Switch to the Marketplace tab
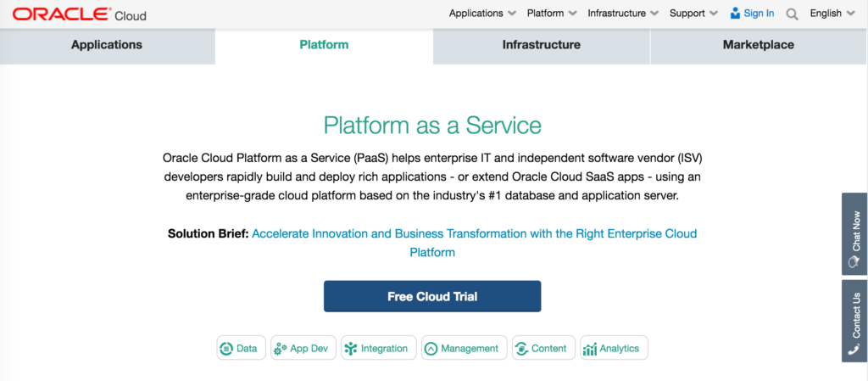Image resolution: width=868 pixels, height=381 pixels. pyautogui.click(x=759, y=45)
